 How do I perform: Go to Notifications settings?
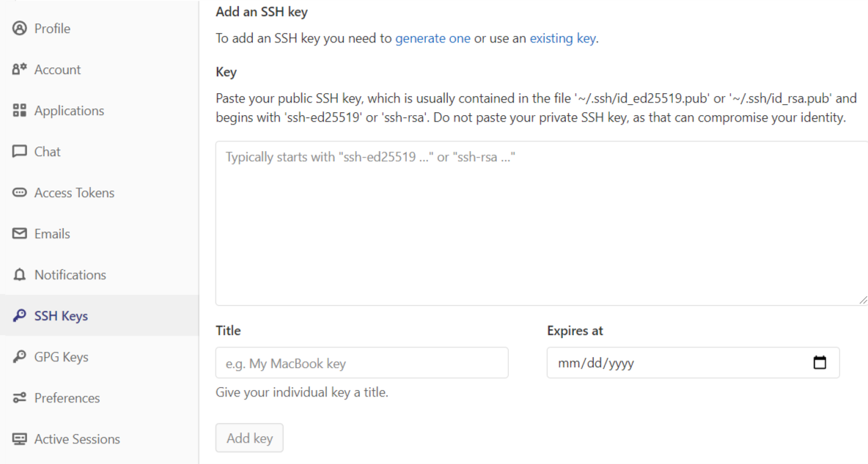(70, 275)
